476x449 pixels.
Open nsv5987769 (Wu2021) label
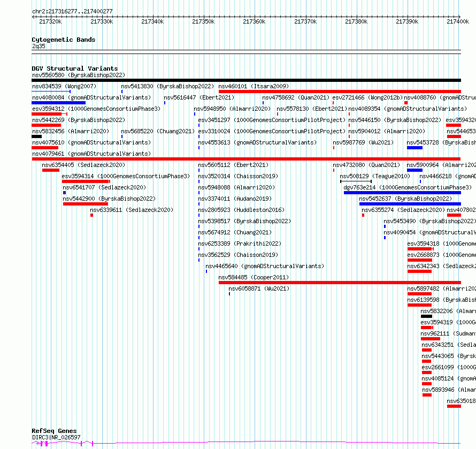pos(363,142)
